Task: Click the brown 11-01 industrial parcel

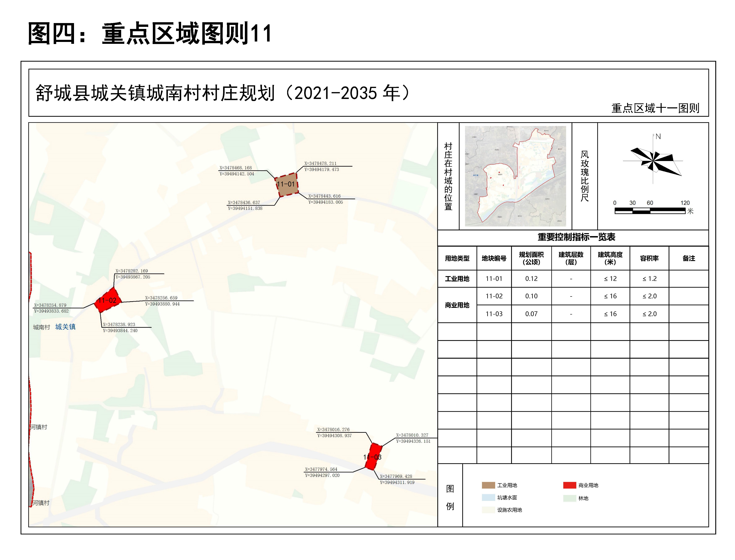Action: pos(287,185)
